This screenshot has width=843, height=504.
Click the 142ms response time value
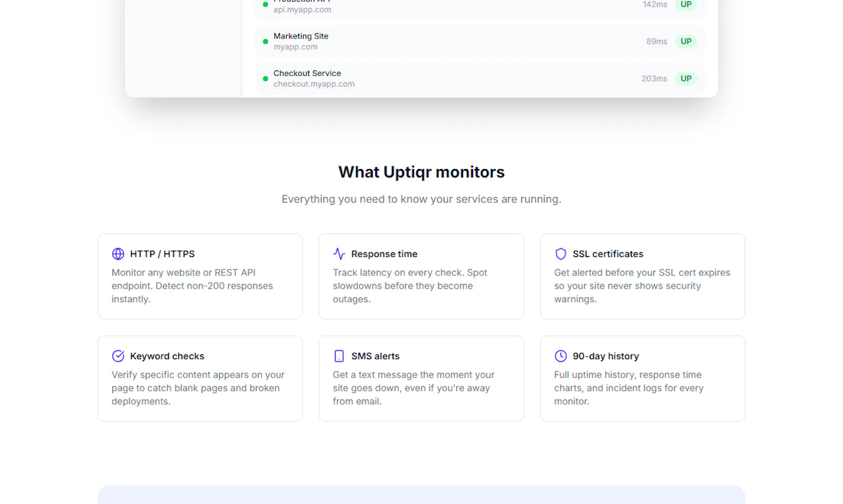click(655, 4)
